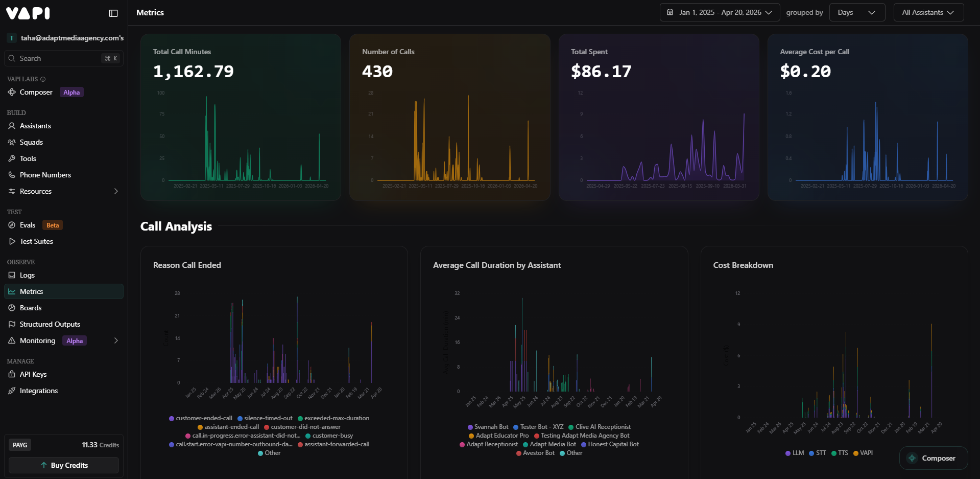Click the PAYG plan badge
This screenshot has width=980, height=479.
click(20, 445)
